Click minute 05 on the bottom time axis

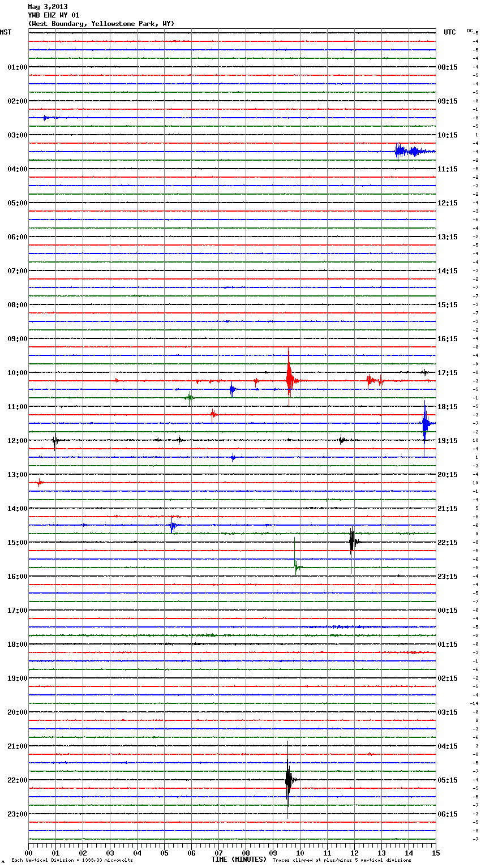pos(164,853)
